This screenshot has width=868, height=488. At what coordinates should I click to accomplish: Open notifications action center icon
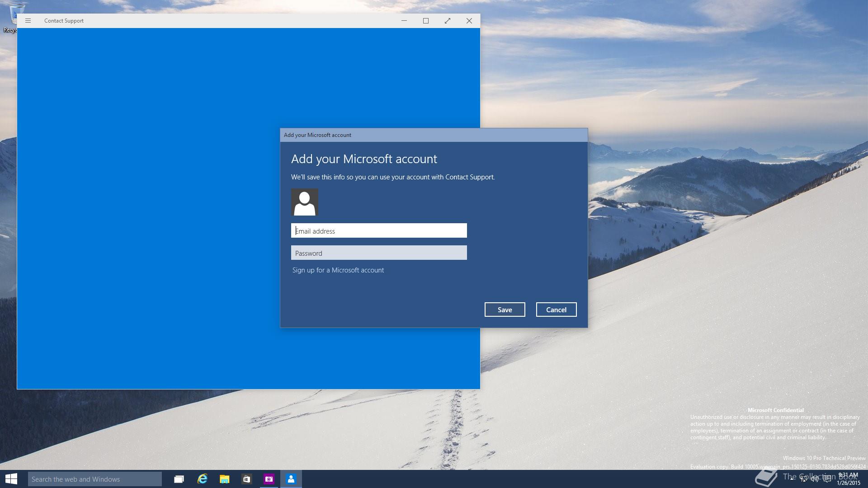pos(827,479)
